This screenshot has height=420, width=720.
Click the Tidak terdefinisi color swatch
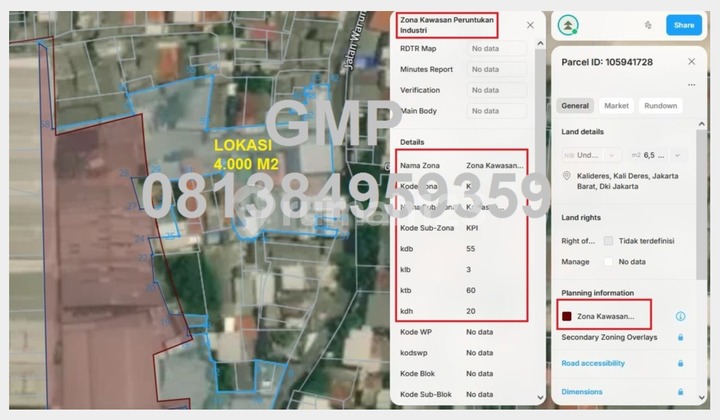608,241
